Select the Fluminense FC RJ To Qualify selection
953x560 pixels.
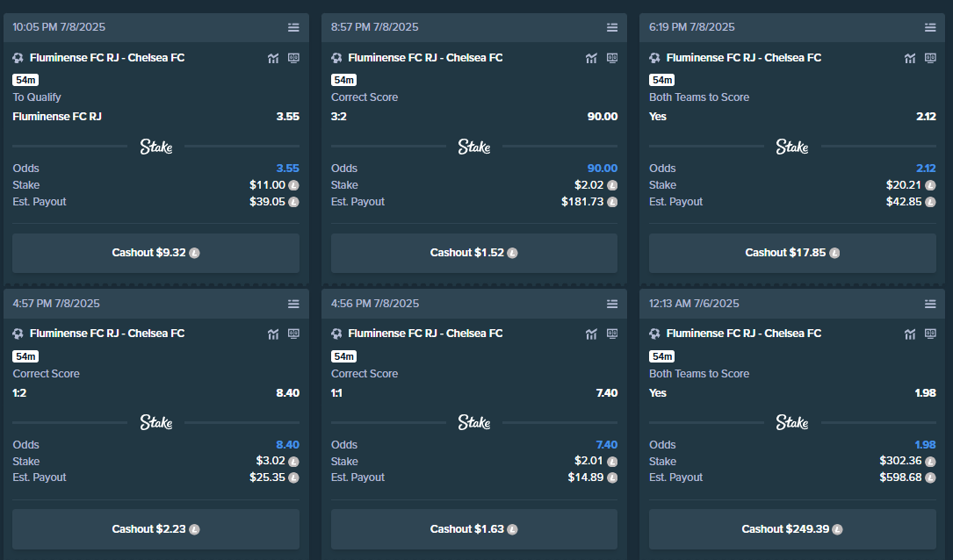pos(57,117)
